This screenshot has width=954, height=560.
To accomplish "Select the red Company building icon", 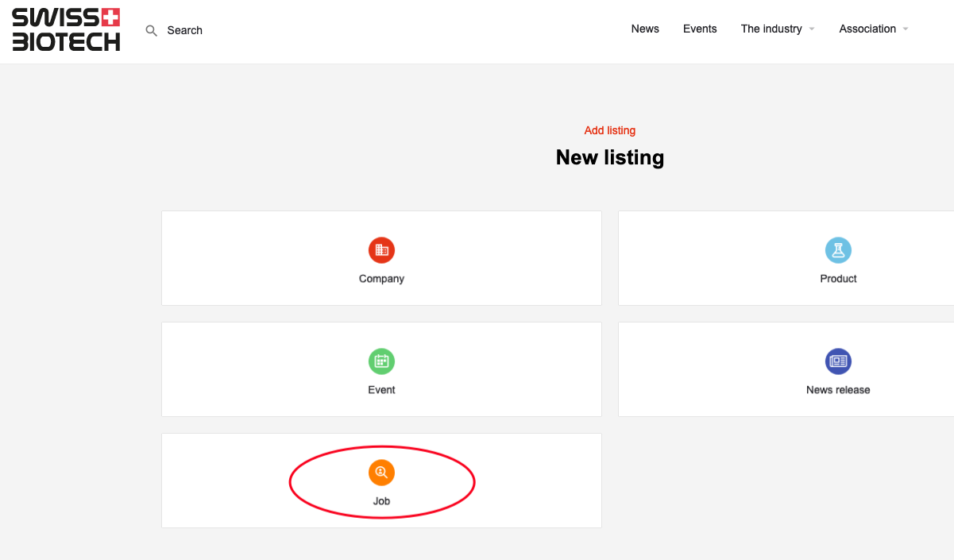I will click(381, 250).
